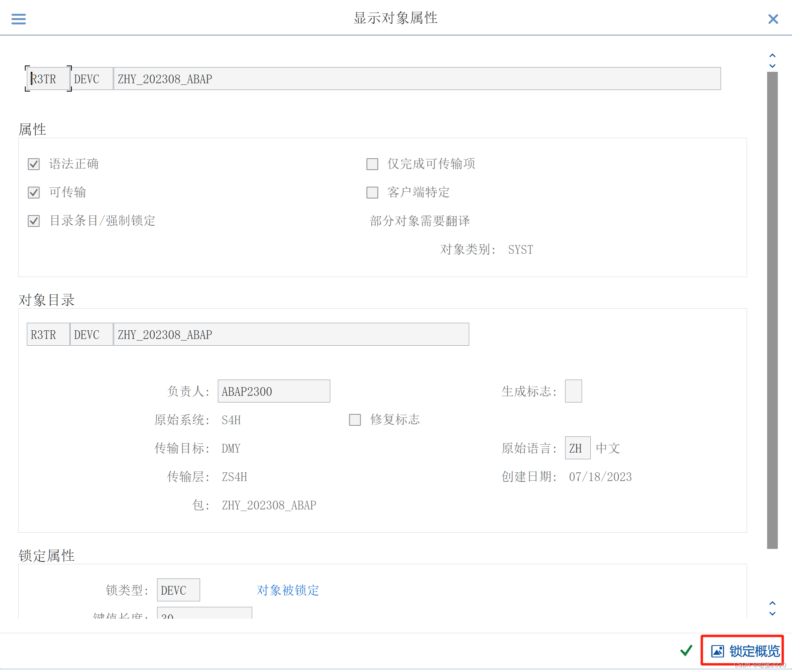The width and height of the screenshot is (792, 672).
Task: Toggle the 语法正确 checkbox
Action: [x=34, y=164]
